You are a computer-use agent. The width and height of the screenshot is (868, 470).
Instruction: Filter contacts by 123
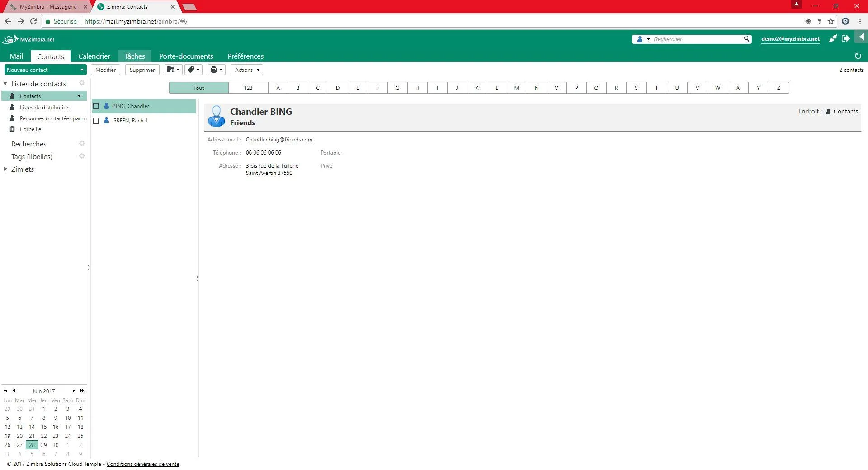coord(248,88)
